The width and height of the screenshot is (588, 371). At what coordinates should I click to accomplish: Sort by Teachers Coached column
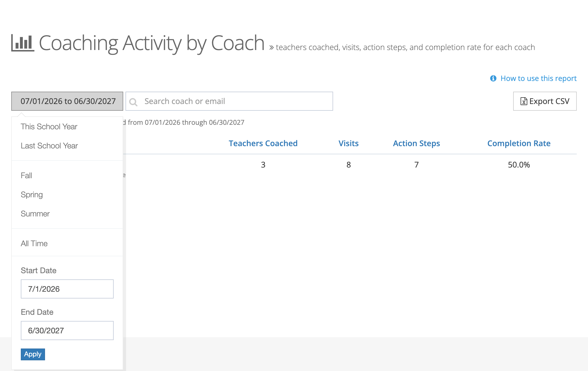(x=263, y=143)
